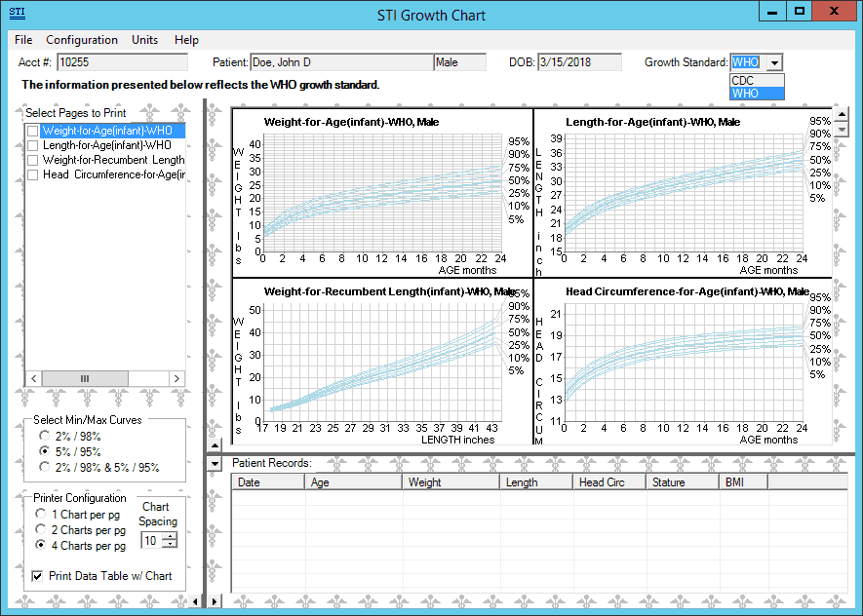Select 5% / 95% curves radio button

pos(44,451)
